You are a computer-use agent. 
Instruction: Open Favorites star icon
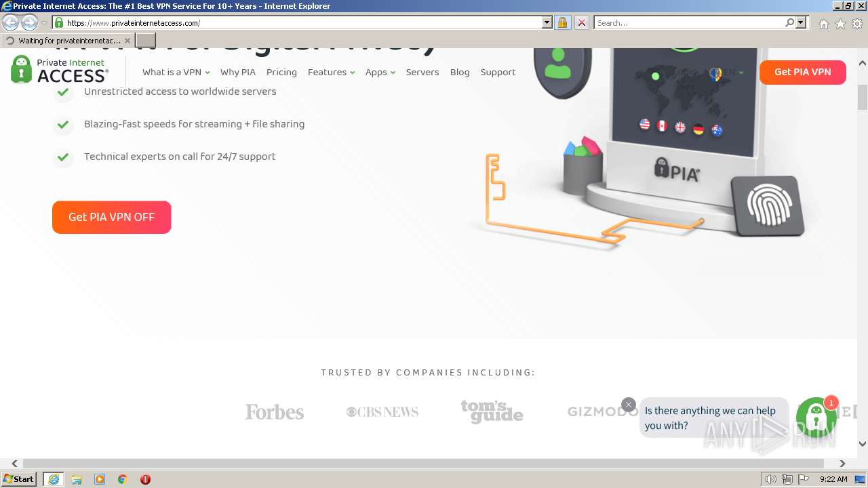[x=840, y=24]
